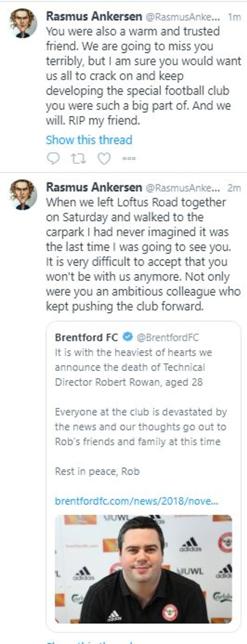Like the 'RIP my friend' tweet
247x644 pixels.
tap(104, 158)
